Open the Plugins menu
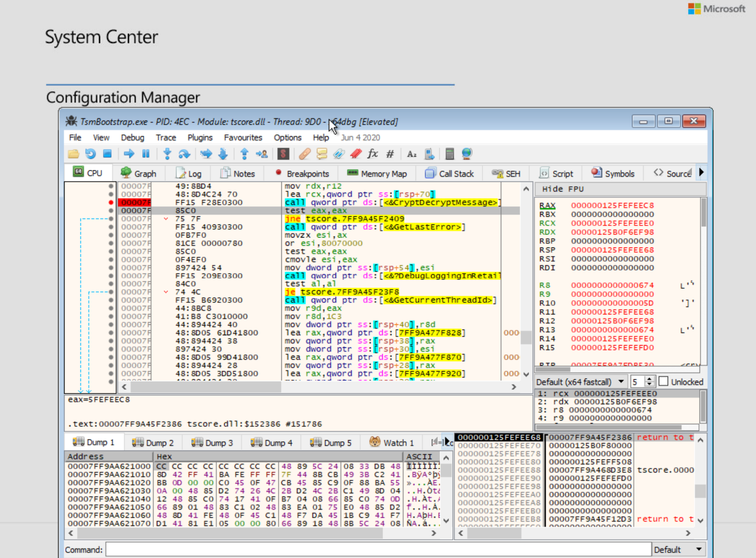This screenshot has height=558, width=756. point(200,138)
